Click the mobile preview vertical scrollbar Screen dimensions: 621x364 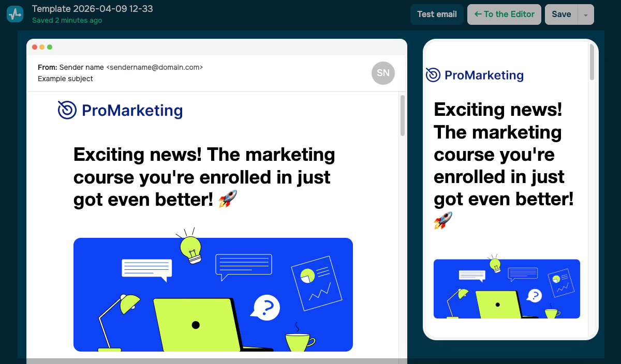click(592, 62)
